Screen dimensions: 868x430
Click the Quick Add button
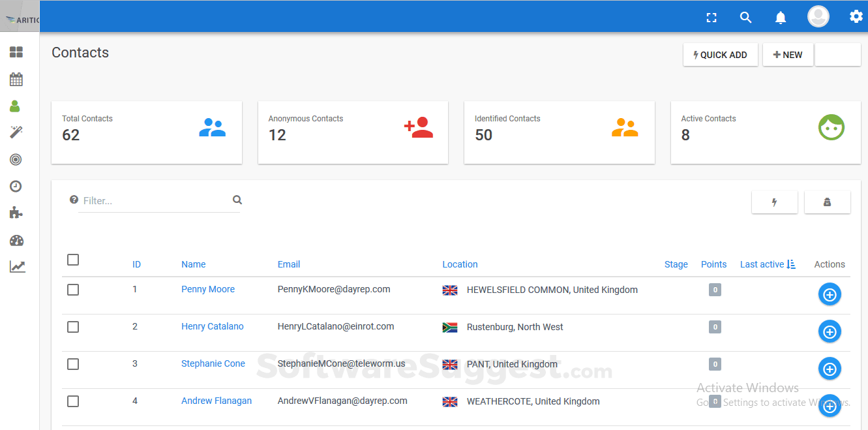point(720,55)
